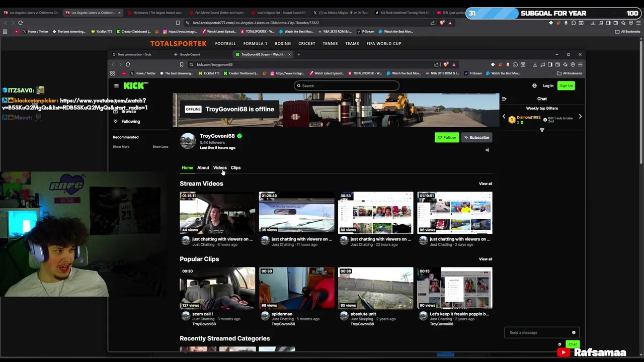Open the Following heart item in sidebar
The height and width of the screenshot is (362, 644).
(127, 121)
